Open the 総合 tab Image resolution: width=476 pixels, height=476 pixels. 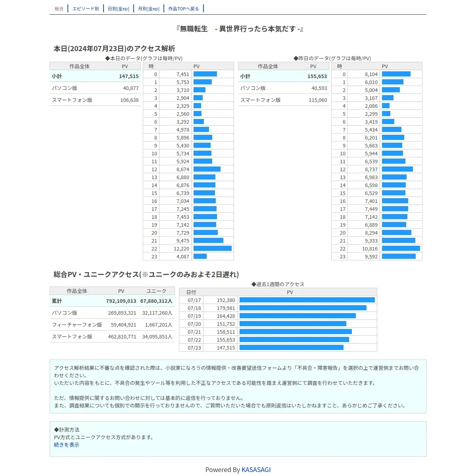(x=59, y=9)
